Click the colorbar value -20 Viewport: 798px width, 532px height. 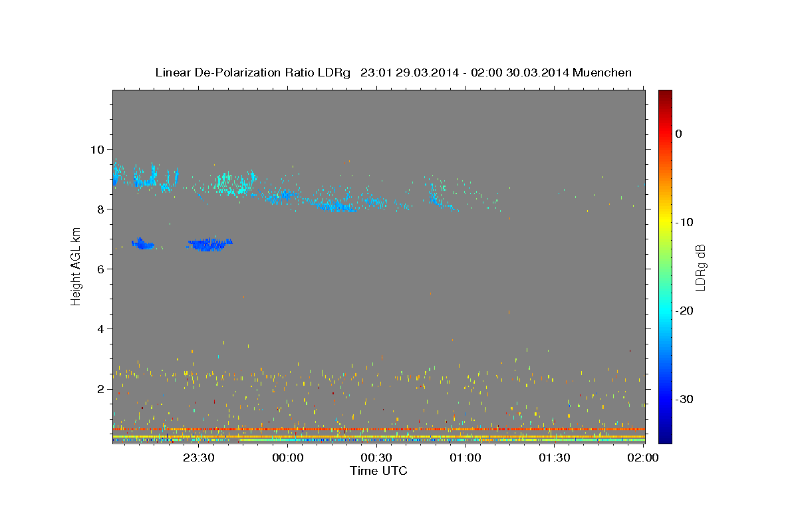point(684,311)
